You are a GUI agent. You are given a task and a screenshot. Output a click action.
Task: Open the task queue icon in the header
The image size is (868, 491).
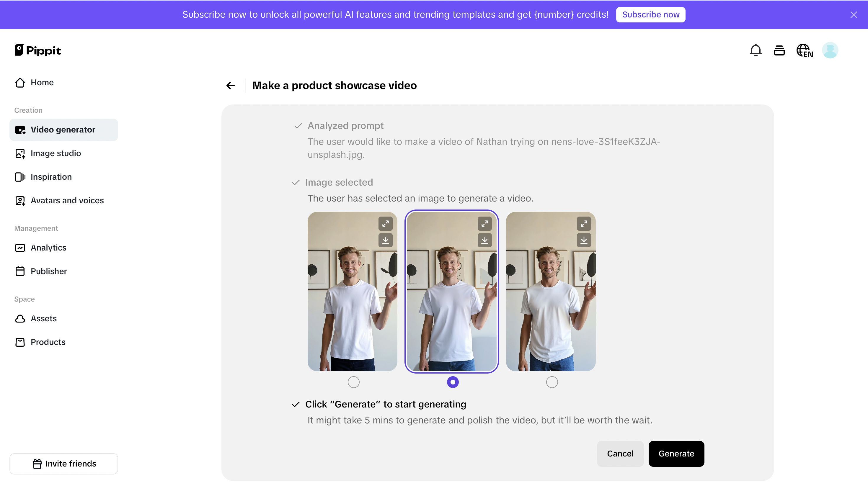[x=779, y=50]
